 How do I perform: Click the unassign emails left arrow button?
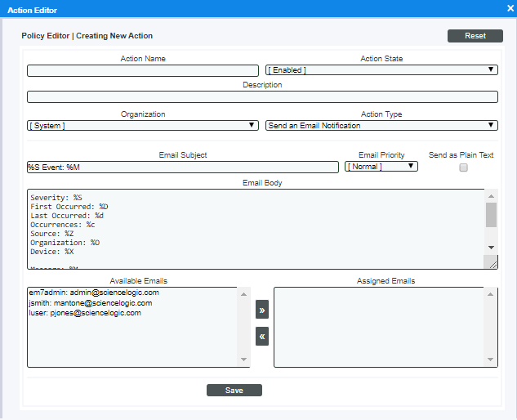261,336
